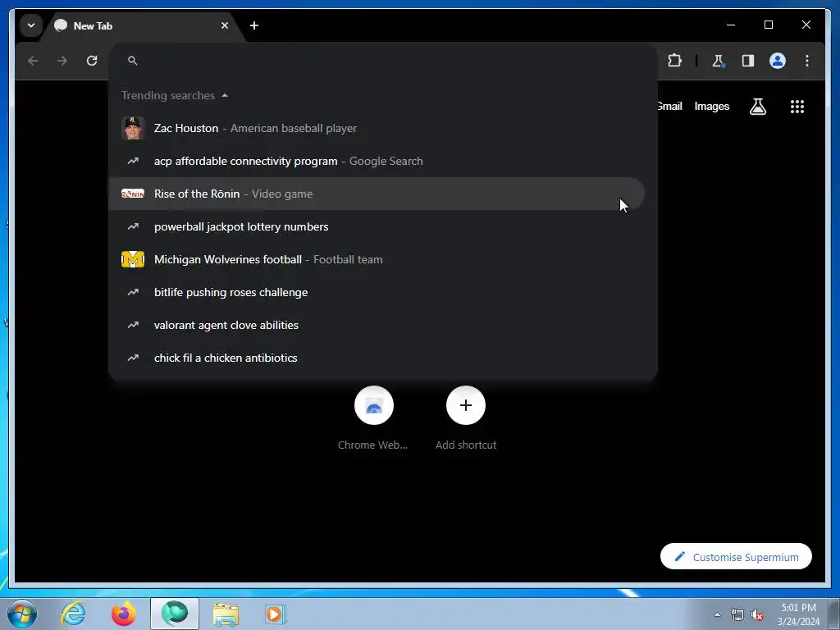Open the three-dot browser menu

807,61
